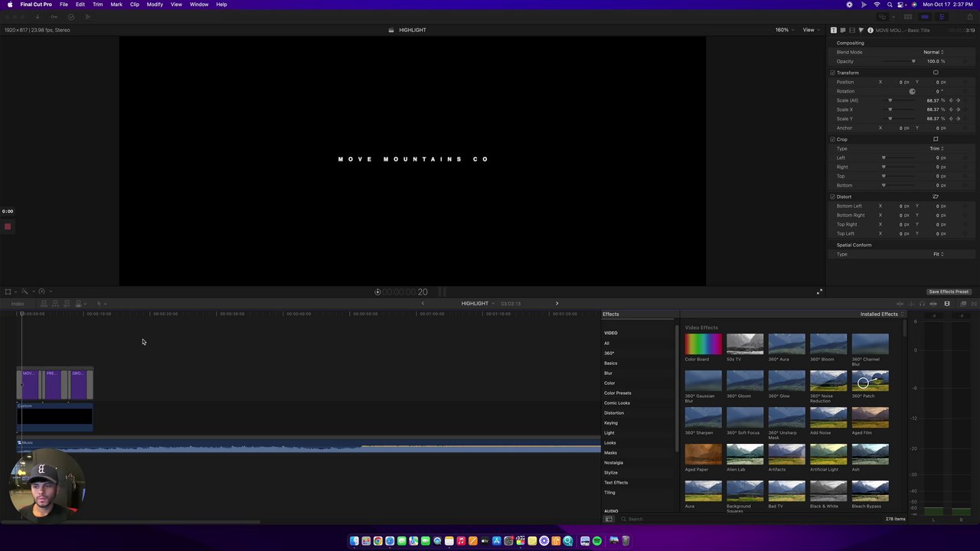Toggle viewer full-screen playback icon
The height and width of the screenshot is (551, 980).
click(819, 292)
